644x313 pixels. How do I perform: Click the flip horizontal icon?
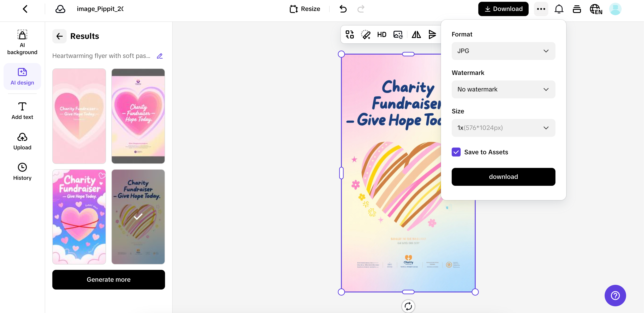tap(416, 34)
